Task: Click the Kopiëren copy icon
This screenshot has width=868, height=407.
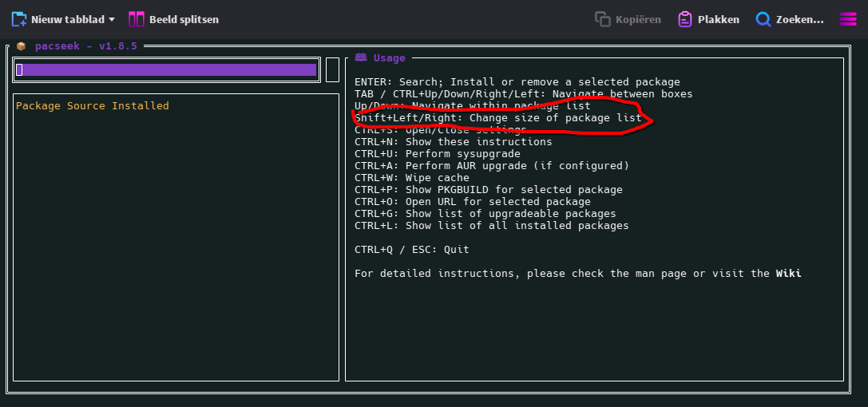Action: [603, 19]
